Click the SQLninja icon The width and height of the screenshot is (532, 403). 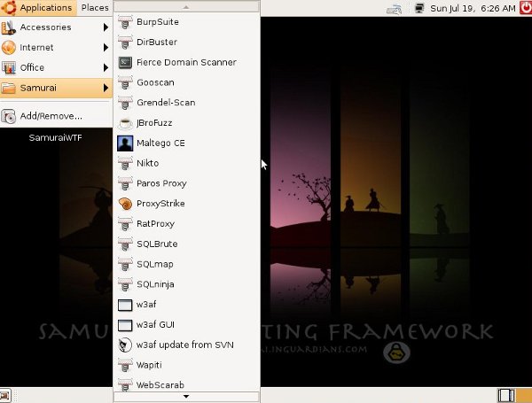[125, 284]
